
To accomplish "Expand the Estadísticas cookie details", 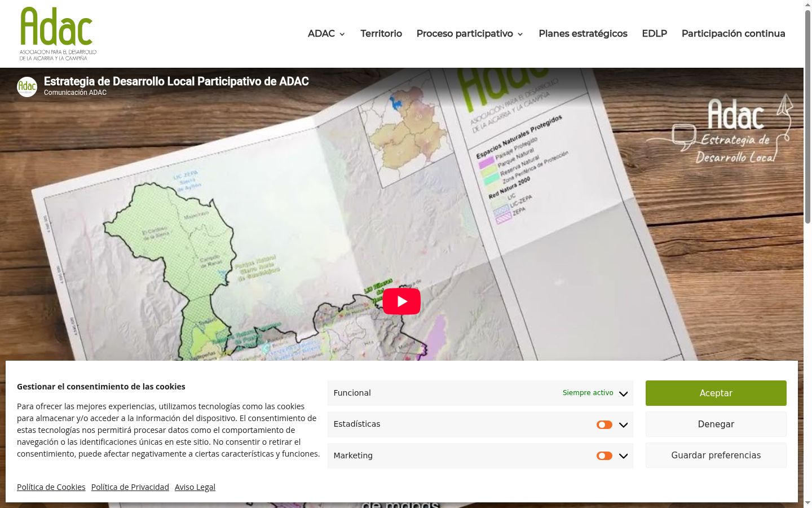I will pos(623,424).
